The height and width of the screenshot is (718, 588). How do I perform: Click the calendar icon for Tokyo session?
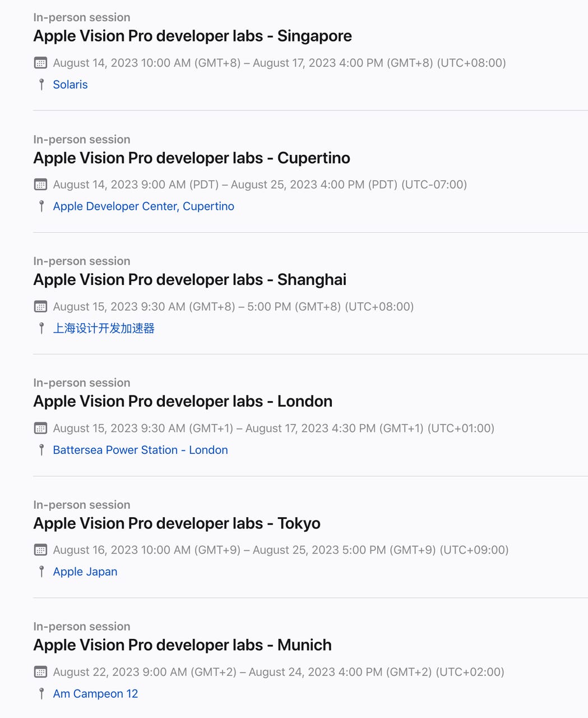(x=40, y=550)
